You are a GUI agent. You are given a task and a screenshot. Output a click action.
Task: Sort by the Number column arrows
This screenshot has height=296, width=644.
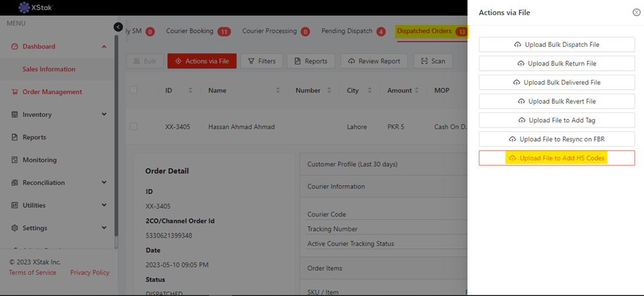coord(330,91)
